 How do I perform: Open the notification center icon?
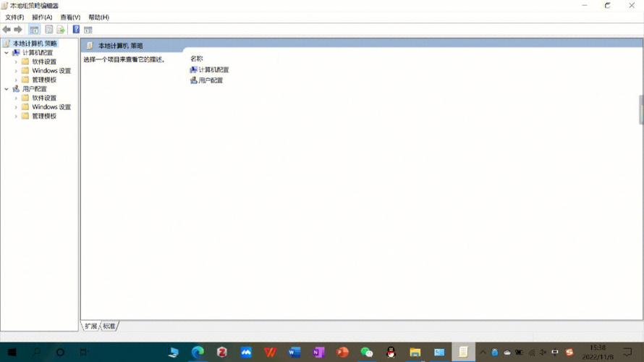pos(627,352)
